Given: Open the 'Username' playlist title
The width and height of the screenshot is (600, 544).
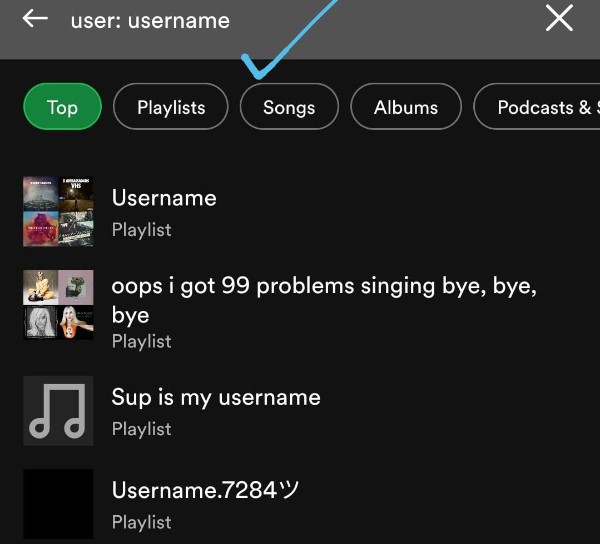Looking at the screenshot, I should 164,198.
